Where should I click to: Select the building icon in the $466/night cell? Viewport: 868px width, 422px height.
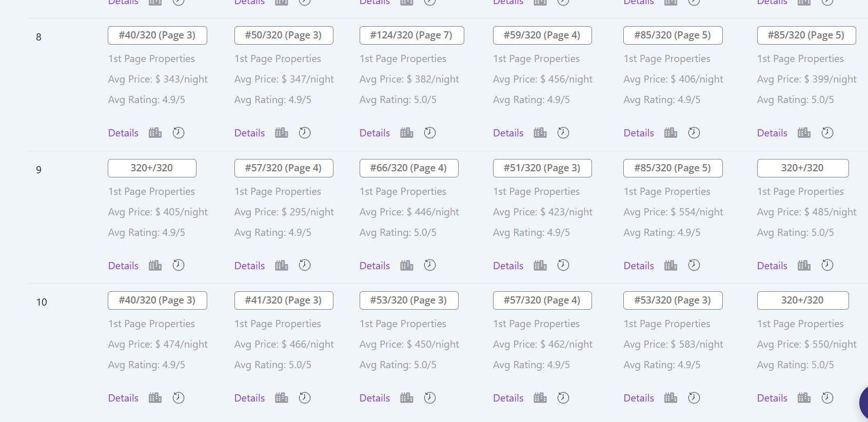coord(282,398)
